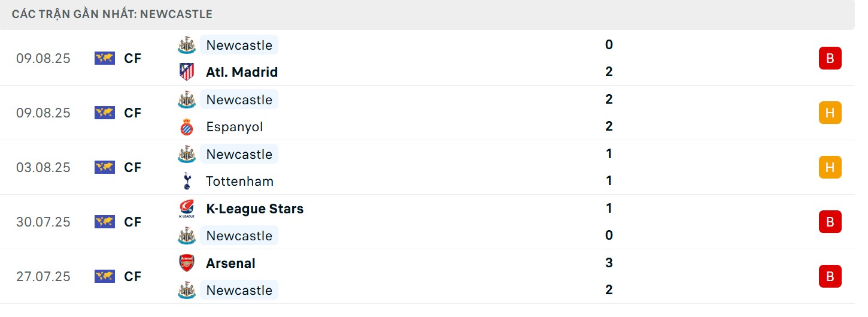Select the Arsenal team name
The height and width of the screenshot is (317, 868).
(x=230, y=263)
